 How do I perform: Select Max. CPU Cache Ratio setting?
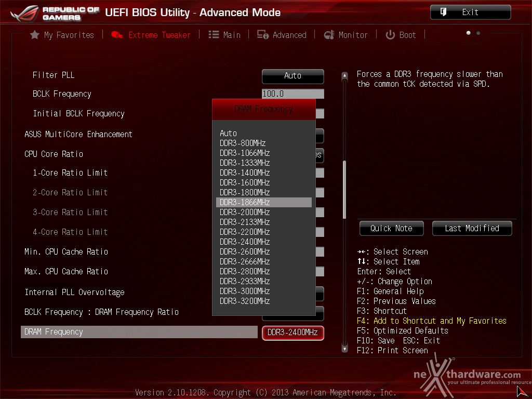point(66,271)
